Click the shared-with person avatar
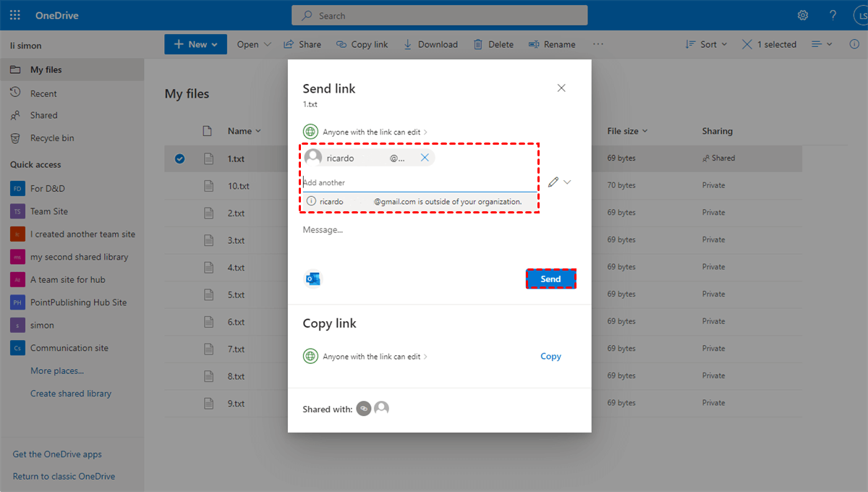 click(382, 409)
